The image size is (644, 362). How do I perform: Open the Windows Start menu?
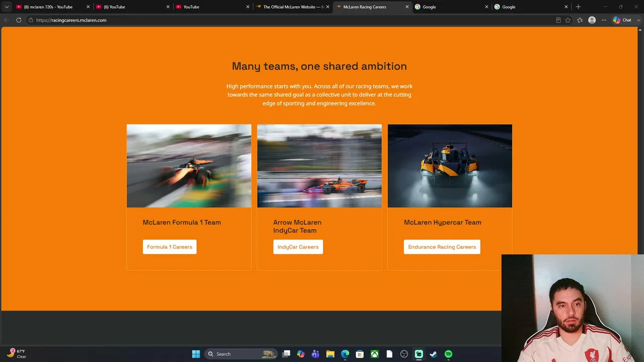[196, 354]
